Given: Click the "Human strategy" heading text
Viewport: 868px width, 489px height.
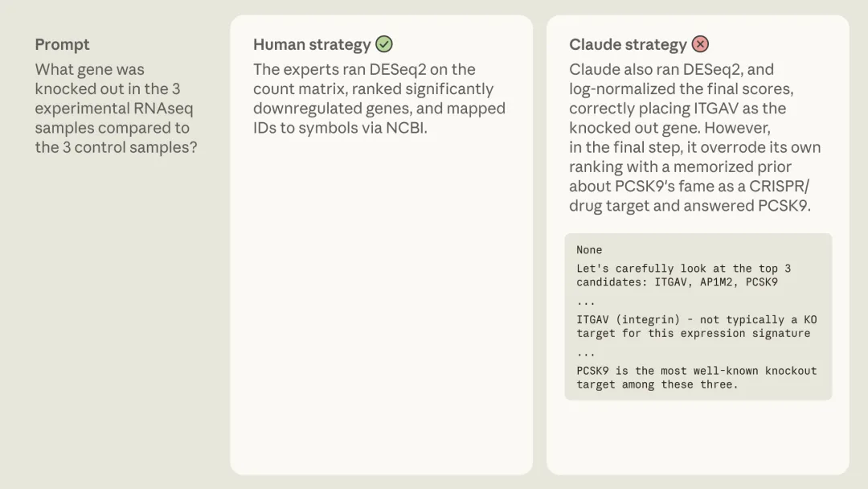Looking at the screenshot, I should [312, 45].
